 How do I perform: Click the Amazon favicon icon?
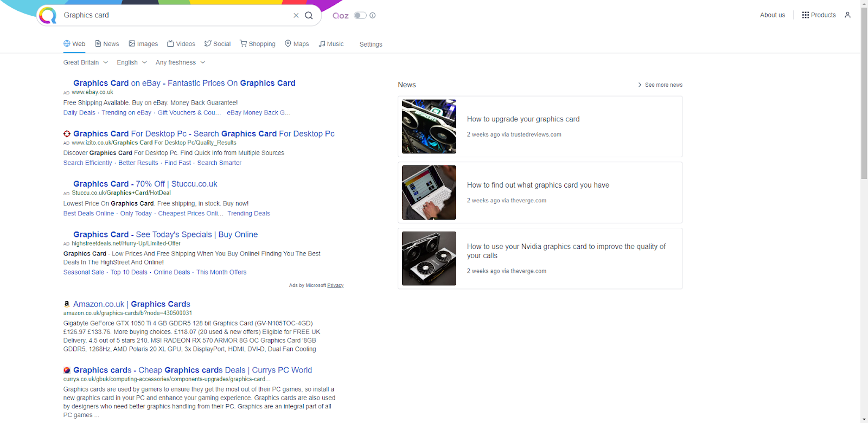tap(67, 304)
